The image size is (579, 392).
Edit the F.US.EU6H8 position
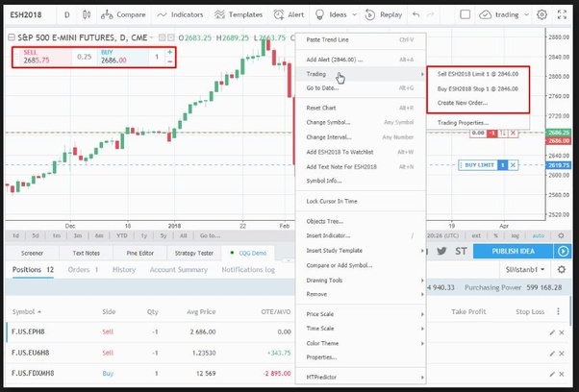click(x=552, y=354)
